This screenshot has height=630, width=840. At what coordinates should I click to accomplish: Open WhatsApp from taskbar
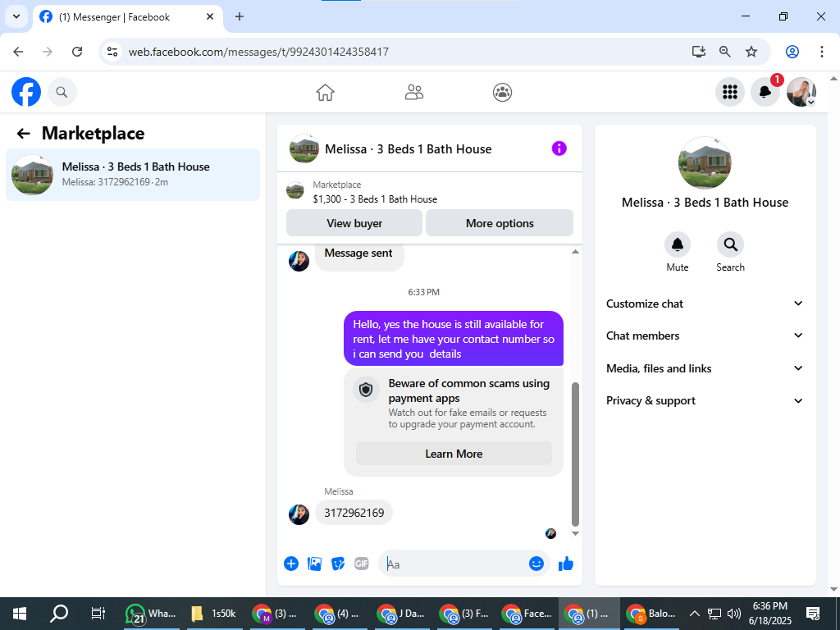[152, 614]
